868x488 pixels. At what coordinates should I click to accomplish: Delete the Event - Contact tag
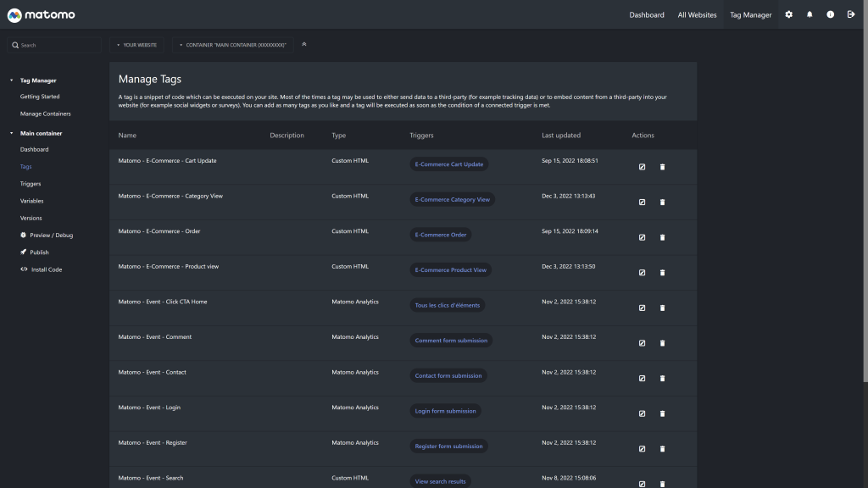[x=663, y=379]
